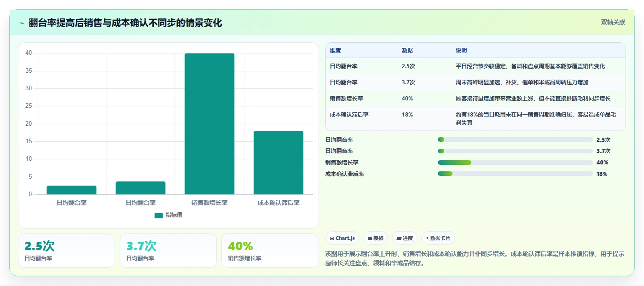Image resolution: width=644 pixels, height=286 pixels.
Task: Click the 销售额增长率 x-axis label
Action: coord(209,203)
